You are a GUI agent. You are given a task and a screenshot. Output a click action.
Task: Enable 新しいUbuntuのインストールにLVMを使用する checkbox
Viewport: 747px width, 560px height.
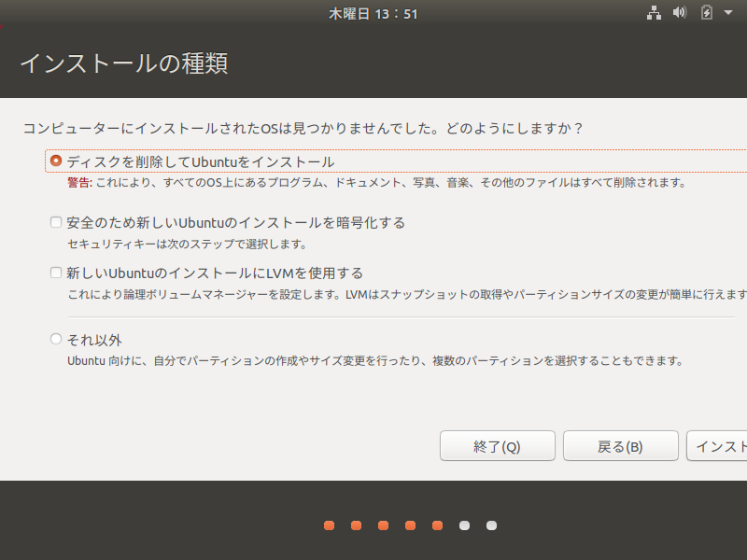click(56, 273)
